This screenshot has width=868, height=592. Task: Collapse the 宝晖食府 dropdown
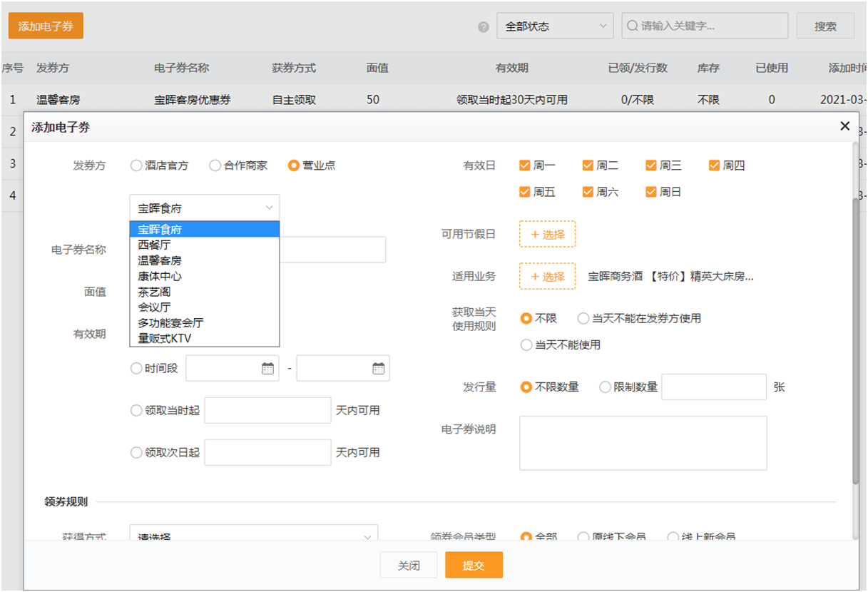pyautogui.click(x=204, y=208)
